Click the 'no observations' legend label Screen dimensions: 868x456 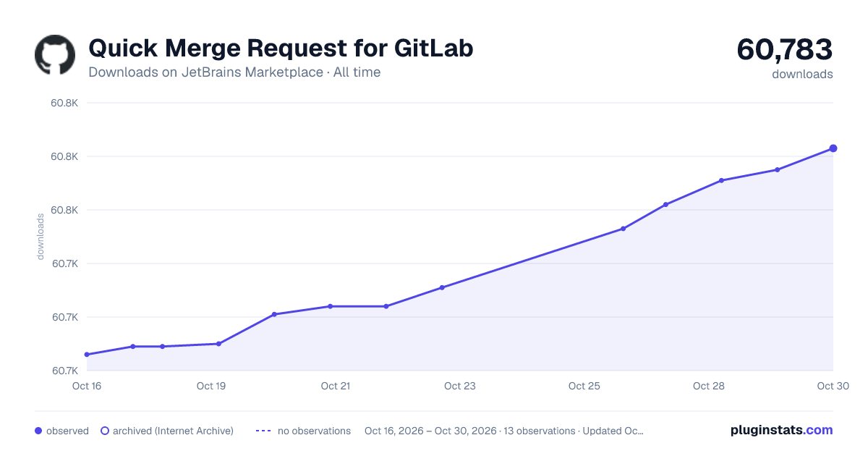point(314,431)
